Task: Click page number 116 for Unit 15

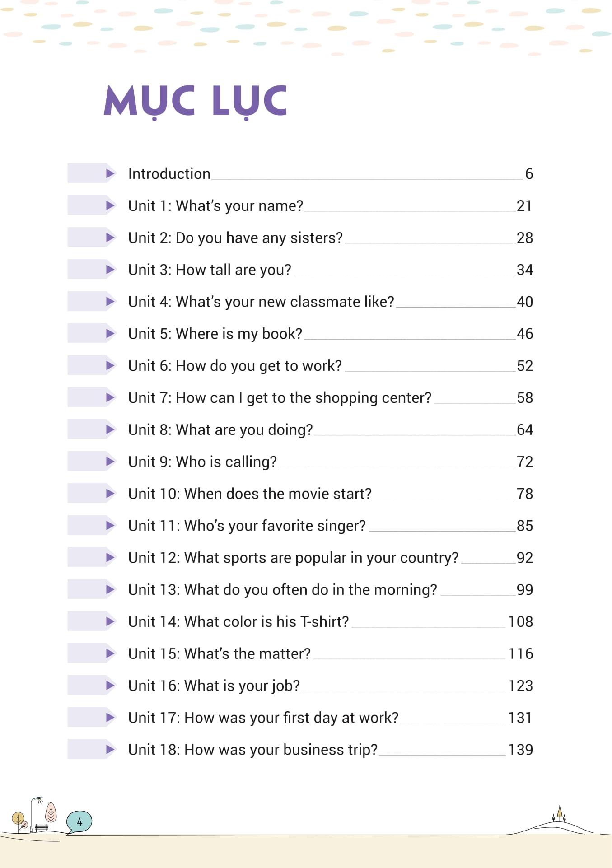Action: point(520,654)
